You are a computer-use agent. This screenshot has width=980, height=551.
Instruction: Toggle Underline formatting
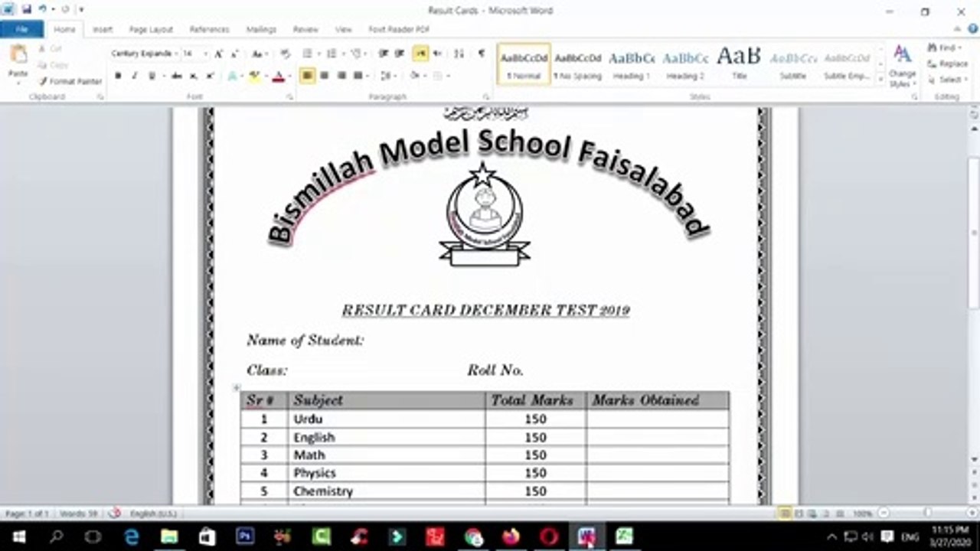(x=151, y=76)
